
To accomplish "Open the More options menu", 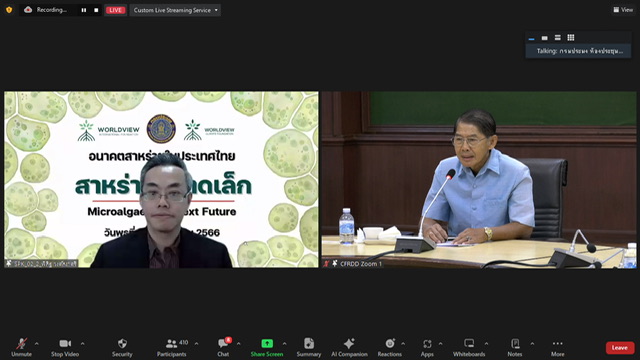I will click(x=558, y=347).
